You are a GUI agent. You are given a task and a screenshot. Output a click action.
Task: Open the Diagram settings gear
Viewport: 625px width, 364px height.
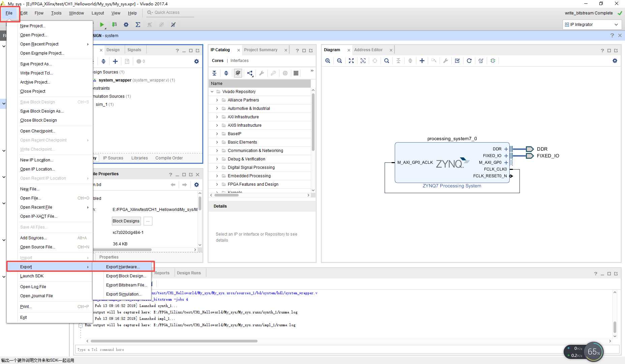[615, 61]
